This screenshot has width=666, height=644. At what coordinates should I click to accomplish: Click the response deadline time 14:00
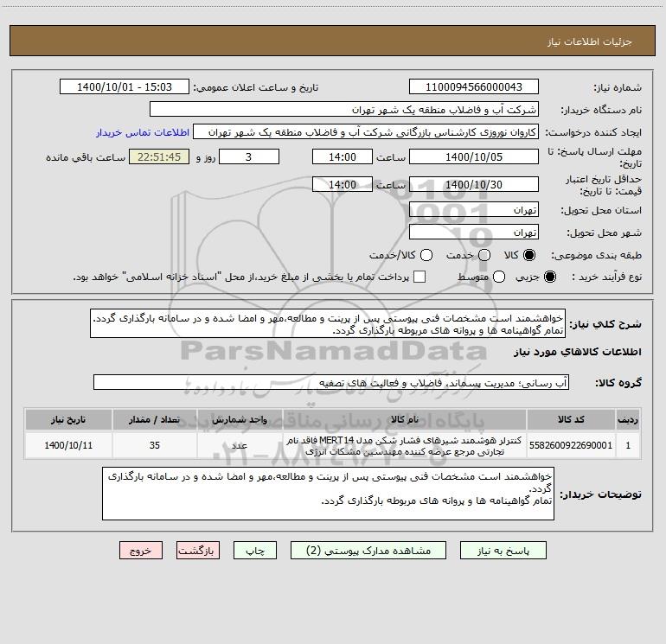tap(343, 156)
